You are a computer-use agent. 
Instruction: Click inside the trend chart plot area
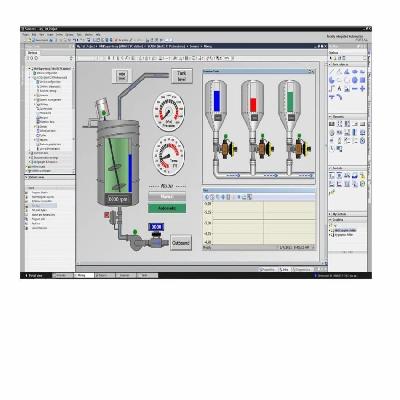tap(263, 222)
